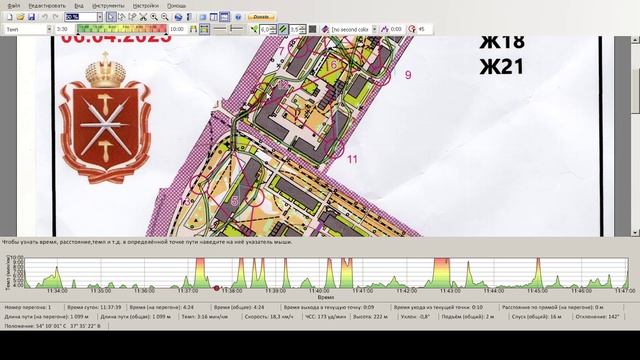Open the Помощь menu
The height and width of the screenshot is (360, 640).
[x=176, y=6]
